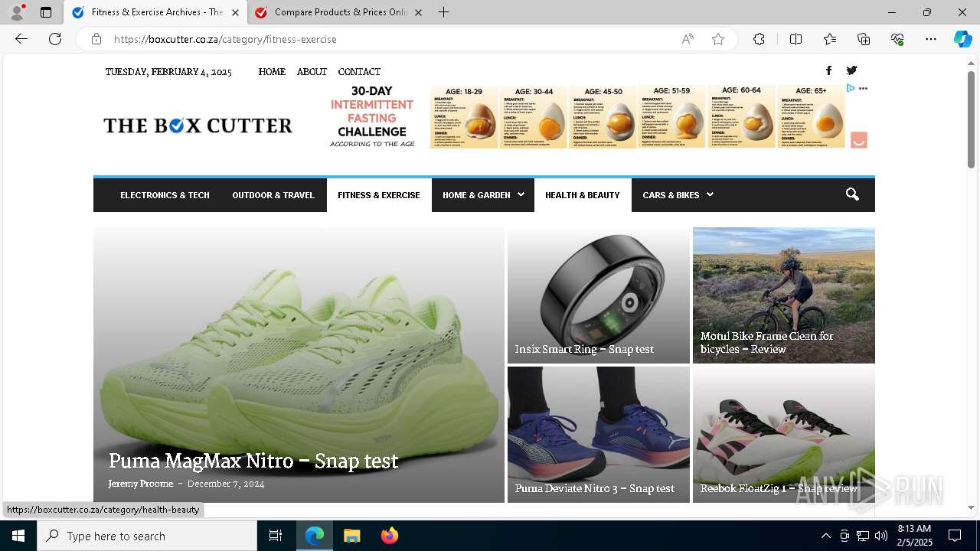Open the volume control in tray
Image resolution: width=980 pixels, height=551 pixels.
(x=880, y=536)
